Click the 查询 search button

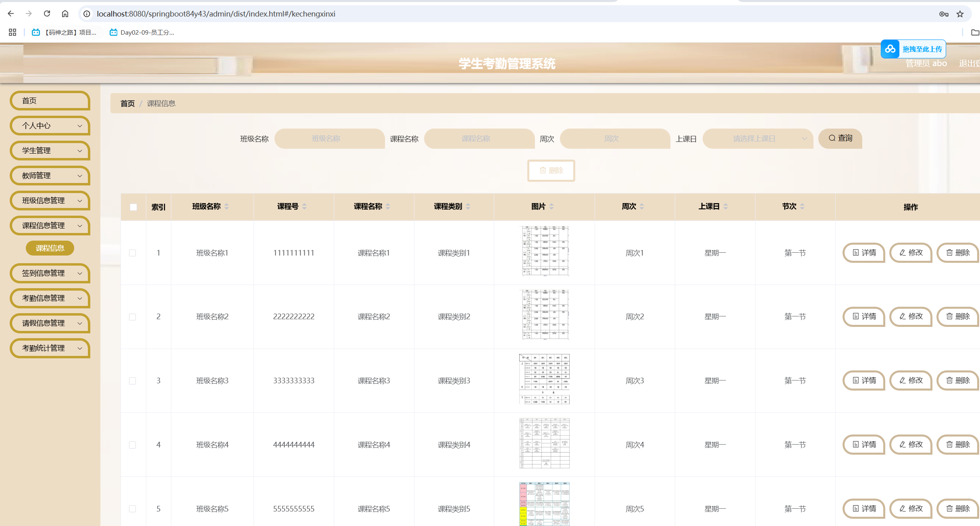click(840, 139)
